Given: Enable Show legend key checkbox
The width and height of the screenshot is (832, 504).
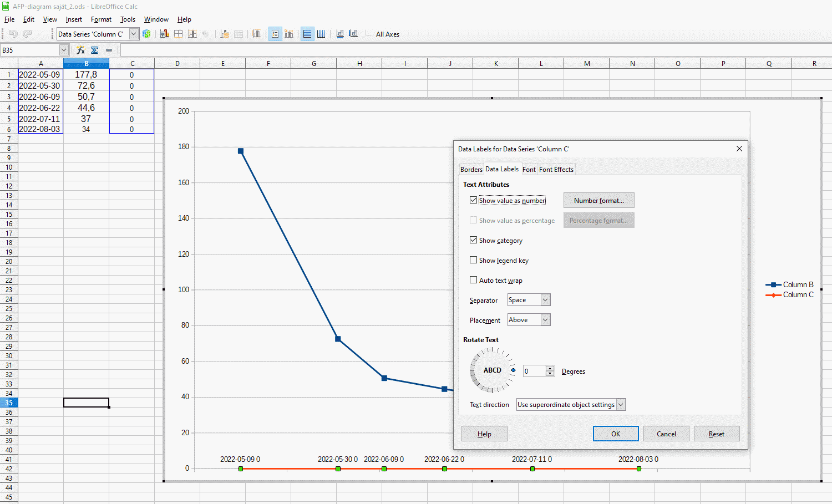Looking at the screenshot, I should tap(473, 260).
